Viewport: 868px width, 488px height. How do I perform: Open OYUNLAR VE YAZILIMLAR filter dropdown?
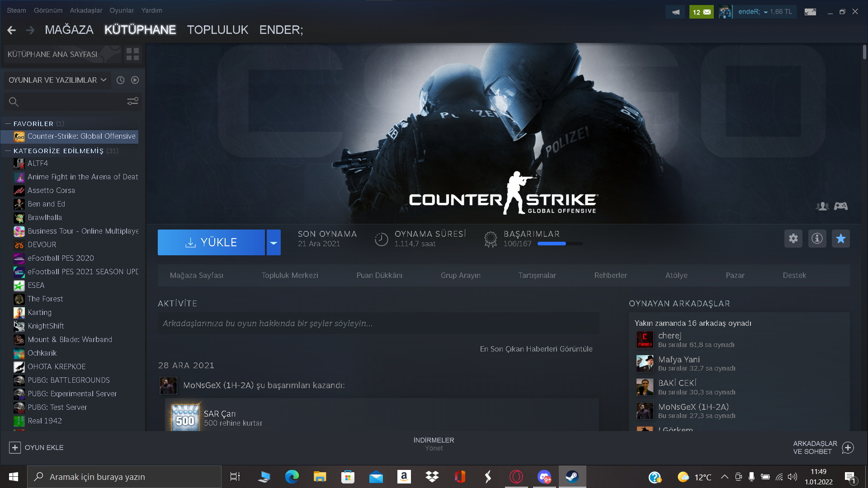tap(57, 80)
